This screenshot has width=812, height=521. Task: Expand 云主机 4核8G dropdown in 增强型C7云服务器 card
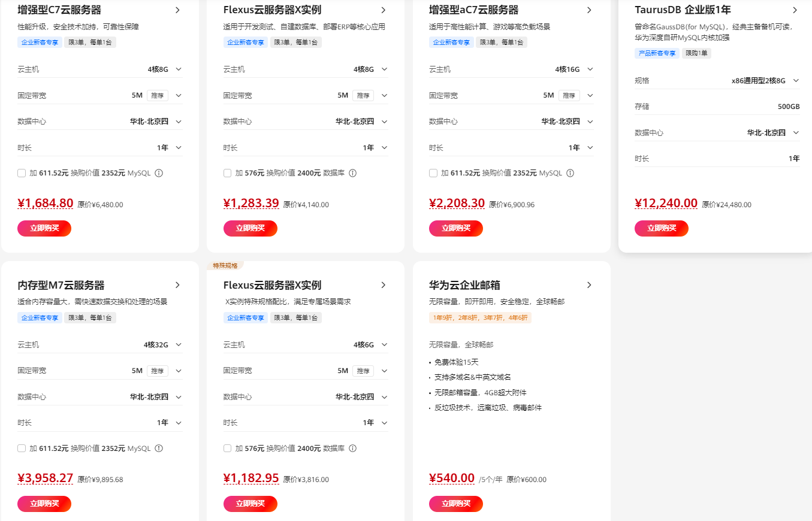[179, 69]
